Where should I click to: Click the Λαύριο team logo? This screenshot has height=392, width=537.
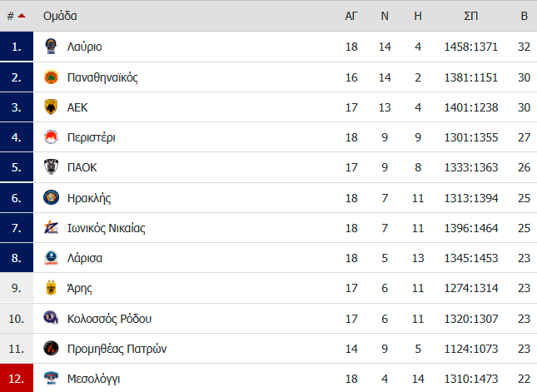(51, 47)
